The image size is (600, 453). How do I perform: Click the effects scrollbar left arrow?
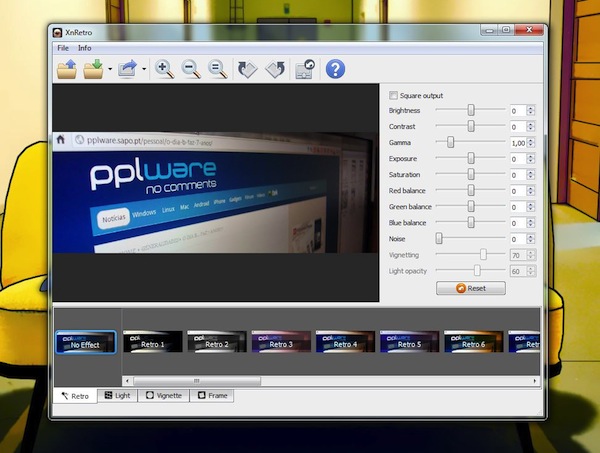(x=127, y=381)
